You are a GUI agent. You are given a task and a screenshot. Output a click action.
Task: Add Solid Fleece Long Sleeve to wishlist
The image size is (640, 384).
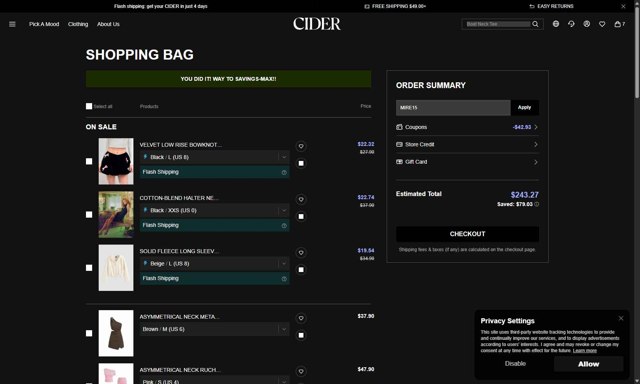(301, 253)
